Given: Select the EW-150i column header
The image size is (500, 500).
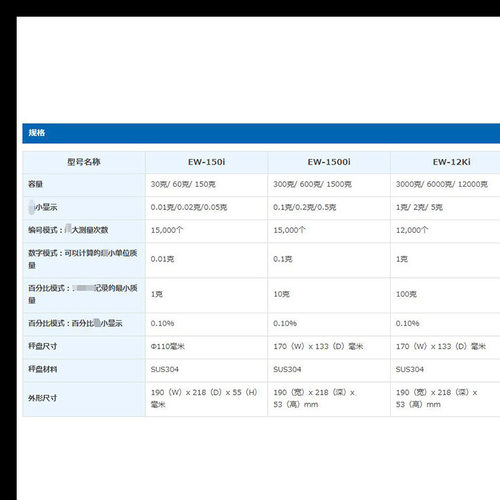Looking at the screenshot, I should click(206, 162).
